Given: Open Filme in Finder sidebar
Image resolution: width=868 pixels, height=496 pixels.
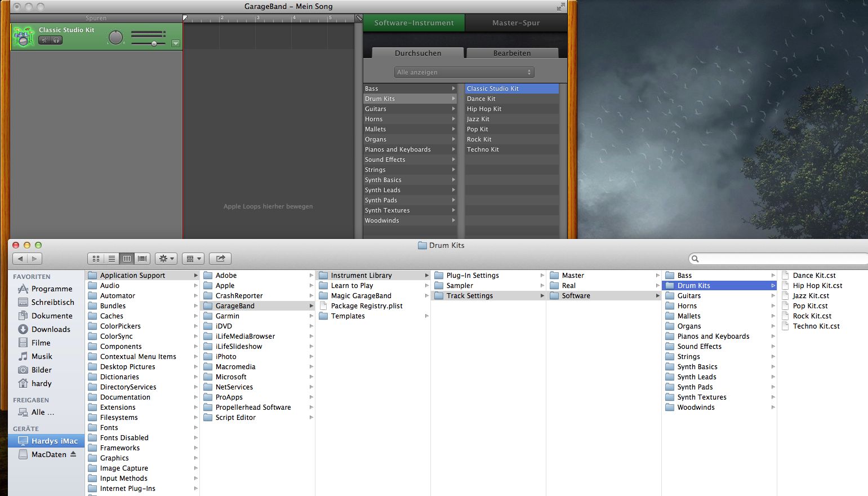Looking at the screenshot, I should (46, 343).
